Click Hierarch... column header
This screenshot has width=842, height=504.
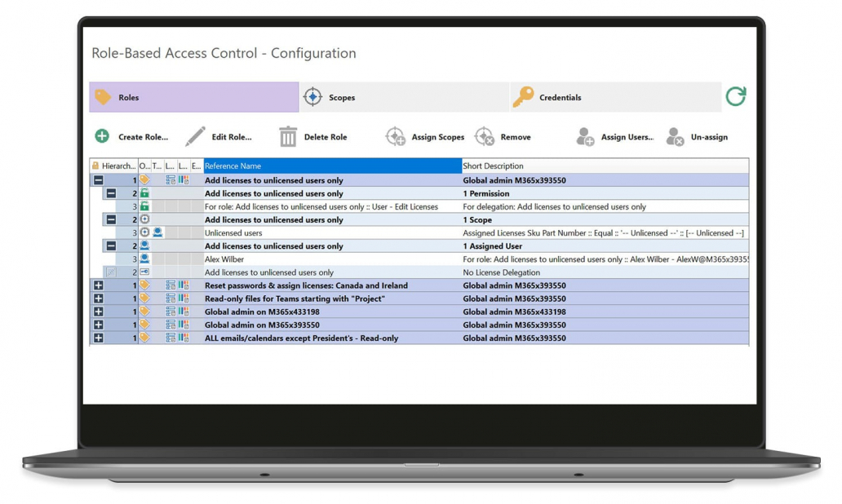[114, 166]
